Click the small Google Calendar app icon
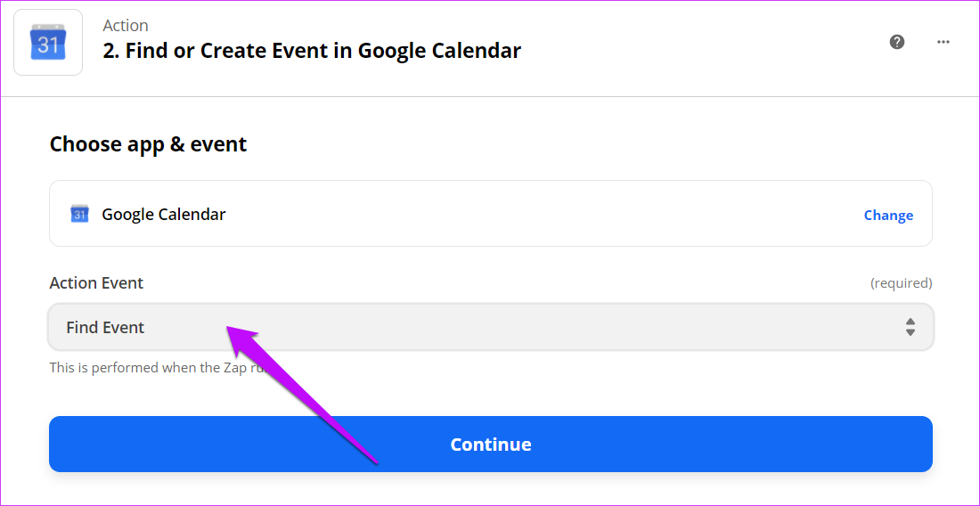The image size is (980, 506). [79, 214]
